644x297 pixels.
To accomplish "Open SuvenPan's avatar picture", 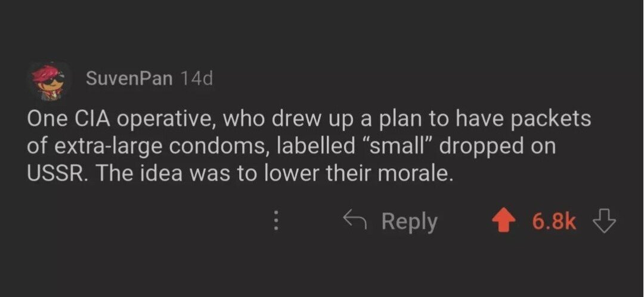I will point(50,81).
